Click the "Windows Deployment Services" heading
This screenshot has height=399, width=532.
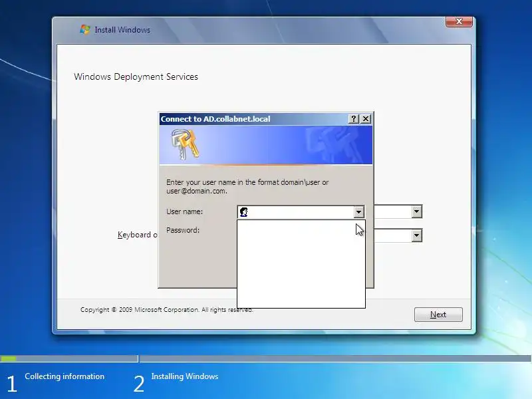coord(136,76)
